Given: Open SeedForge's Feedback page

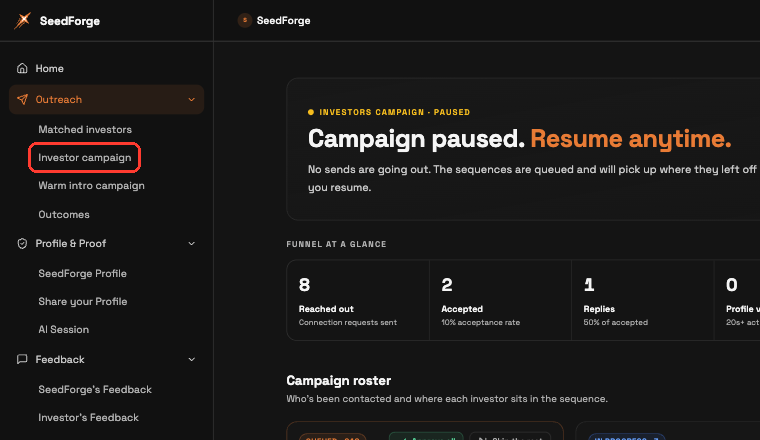Looking at the screenshot, I should pyautogui.click(x=95, y=389).
